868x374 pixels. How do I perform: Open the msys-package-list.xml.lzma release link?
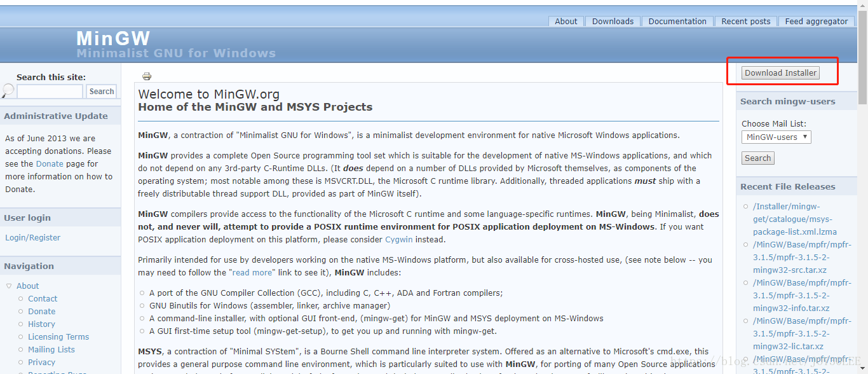(795, 219)
